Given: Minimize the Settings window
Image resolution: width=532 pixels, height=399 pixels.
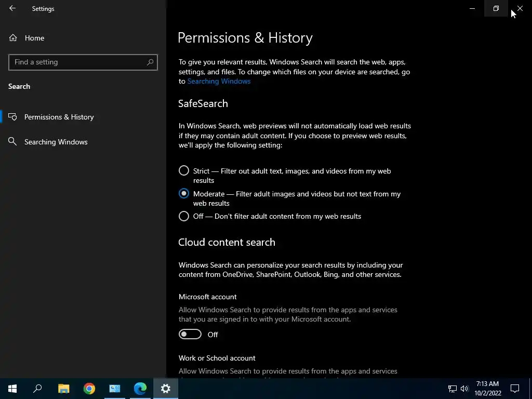Looking at the screenshot, I should [472, 8].
